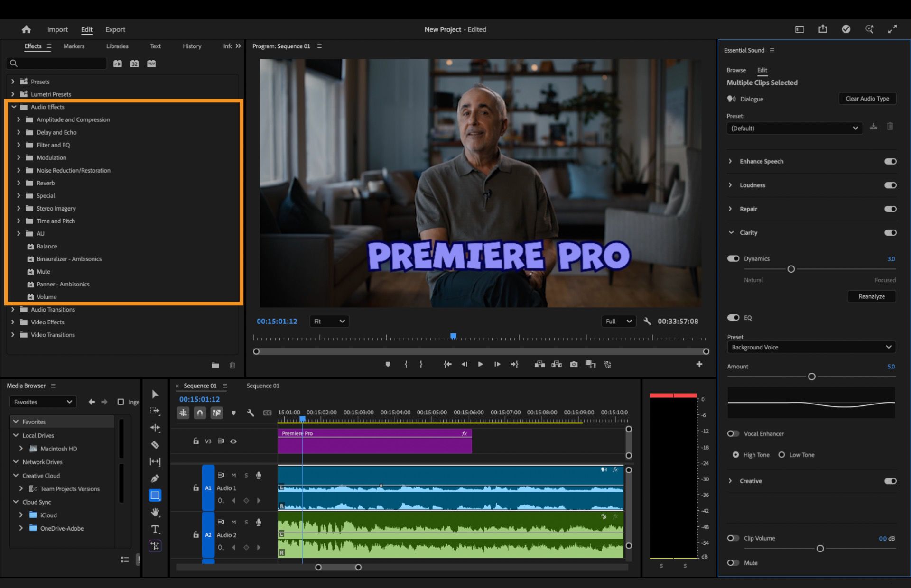Click the Export Frame camera icon
The image size is (911, 588).
574,364
